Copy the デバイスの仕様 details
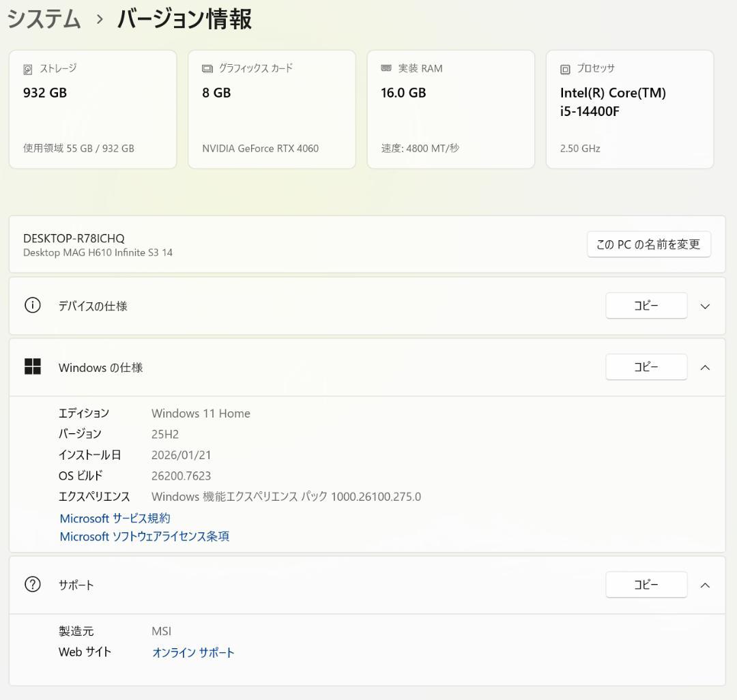Screen dimensions: 737x700 pos(646,306)
